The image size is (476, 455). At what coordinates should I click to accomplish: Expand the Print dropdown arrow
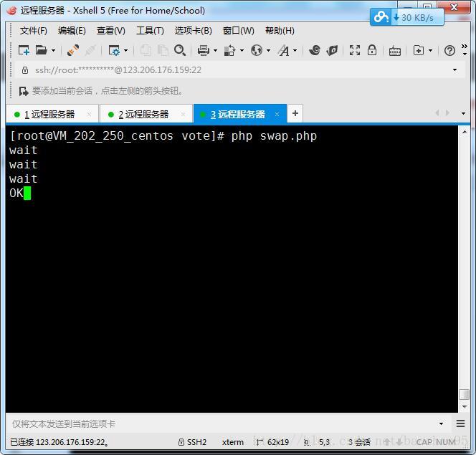coord(216,50)
